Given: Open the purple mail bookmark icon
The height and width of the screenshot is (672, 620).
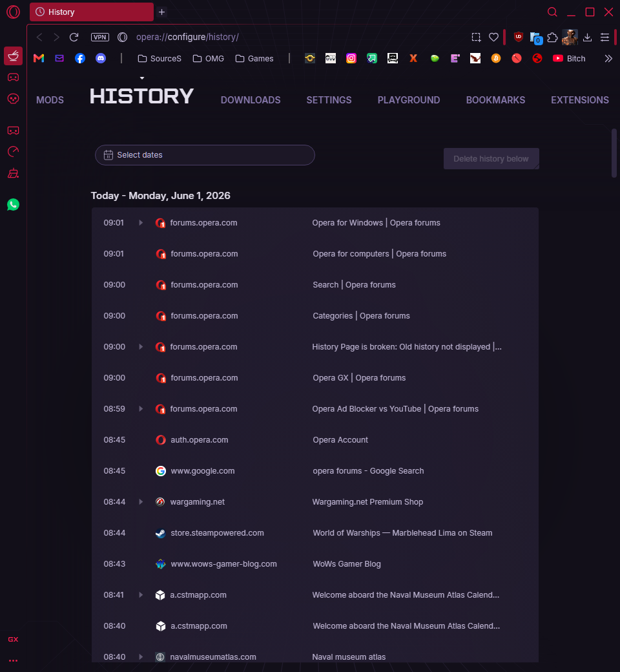Looking at the screenshot, I should tap(59, 58).
